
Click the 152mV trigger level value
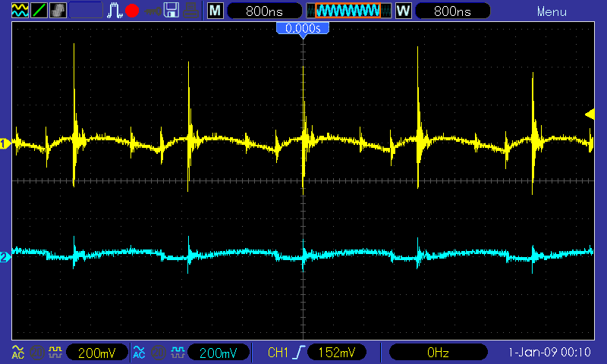(x=337, y=353)
